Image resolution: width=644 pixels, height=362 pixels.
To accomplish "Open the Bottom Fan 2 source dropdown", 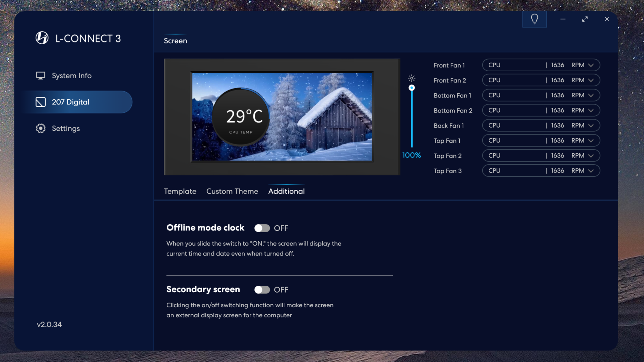I will coord(591,111).
